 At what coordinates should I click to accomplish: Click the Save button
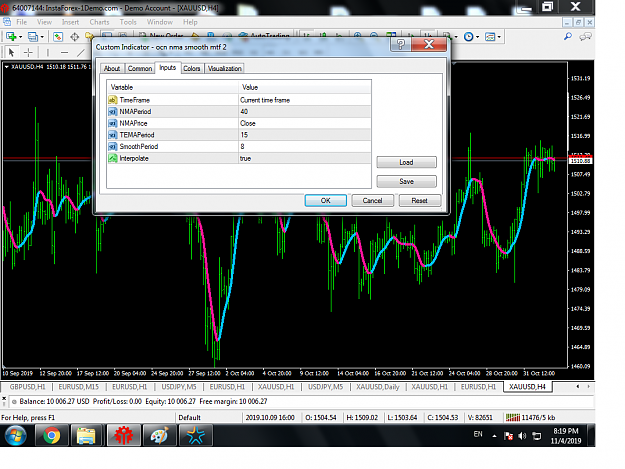407,181
